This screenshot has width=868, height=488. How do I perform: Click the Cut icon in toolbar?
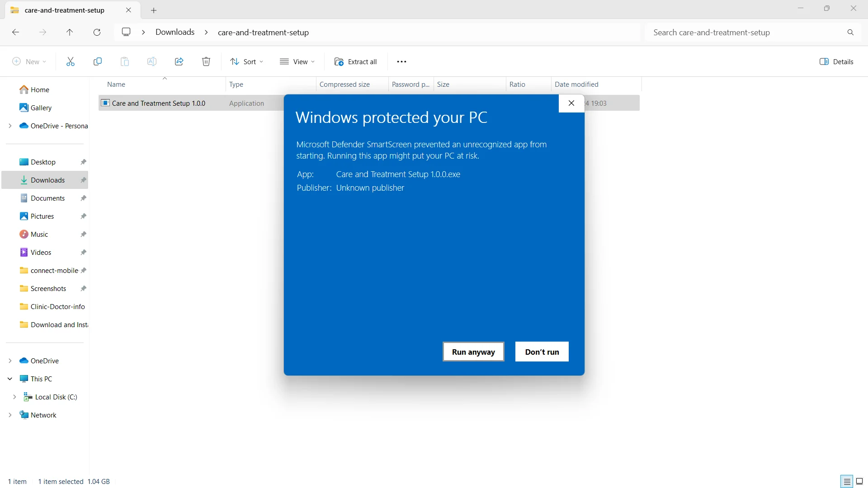coord(70,61)
